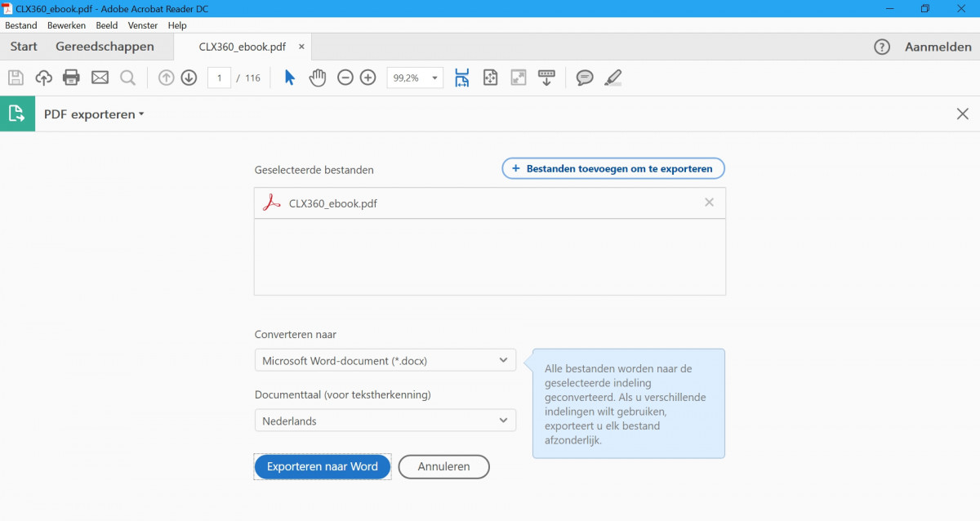This screenshot has width=980, height=521.
Task: Open the Bestand menu
Action: pyautogui.click(x=21, y=25)
